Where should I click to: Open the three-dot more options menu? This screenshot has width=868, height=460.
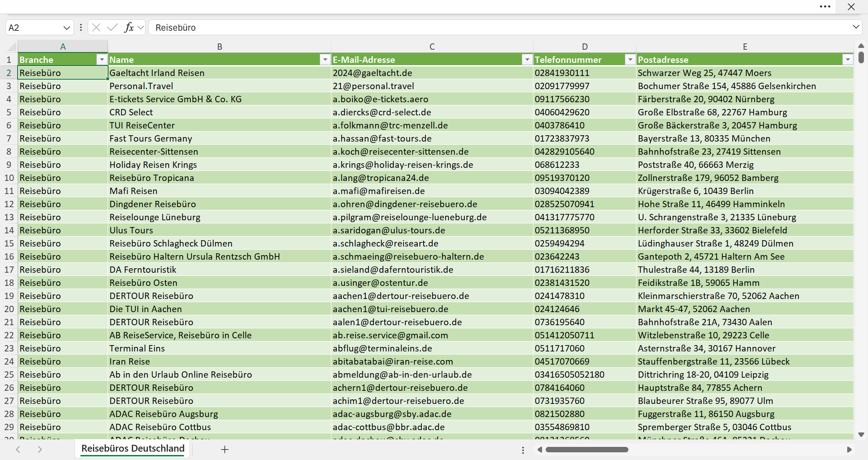click(x=825, y=7)
